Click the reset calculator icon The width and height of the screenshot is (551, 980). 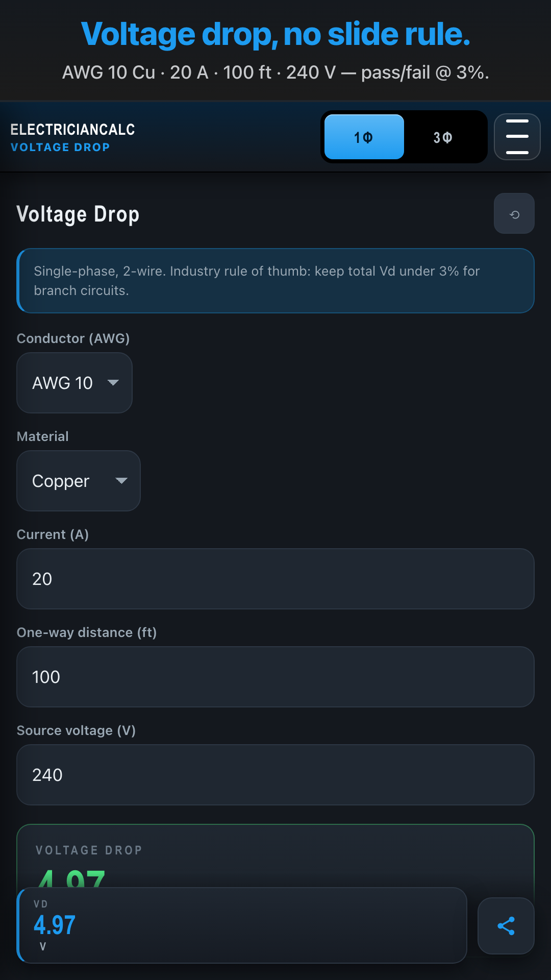click(514, 214)
